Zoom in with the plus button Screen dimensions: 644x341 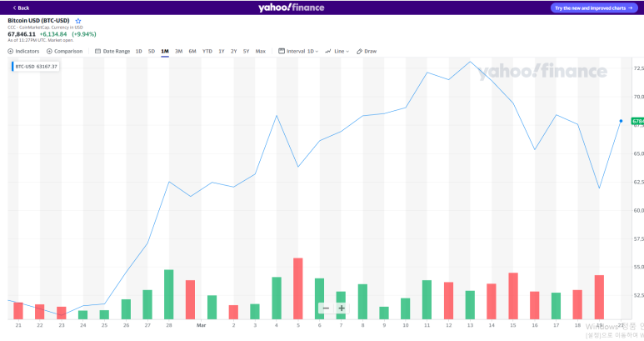point(342,308)
